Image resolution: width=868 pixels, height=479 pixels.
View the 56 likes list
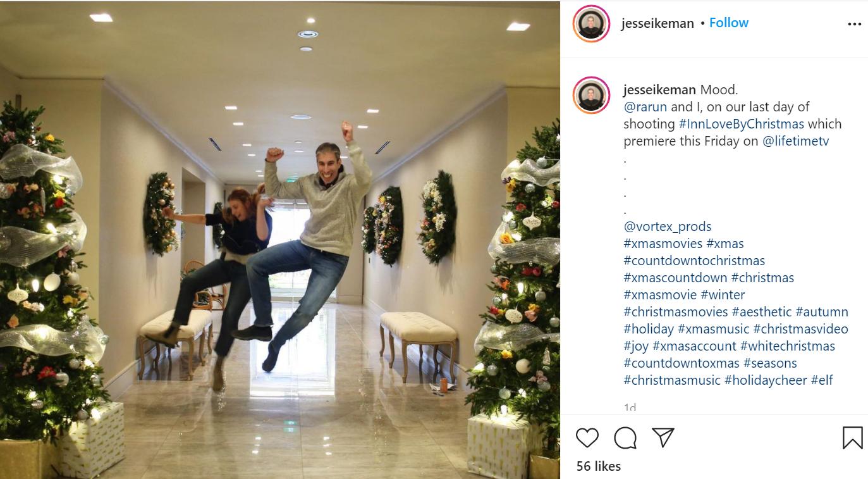coord(599,466)
